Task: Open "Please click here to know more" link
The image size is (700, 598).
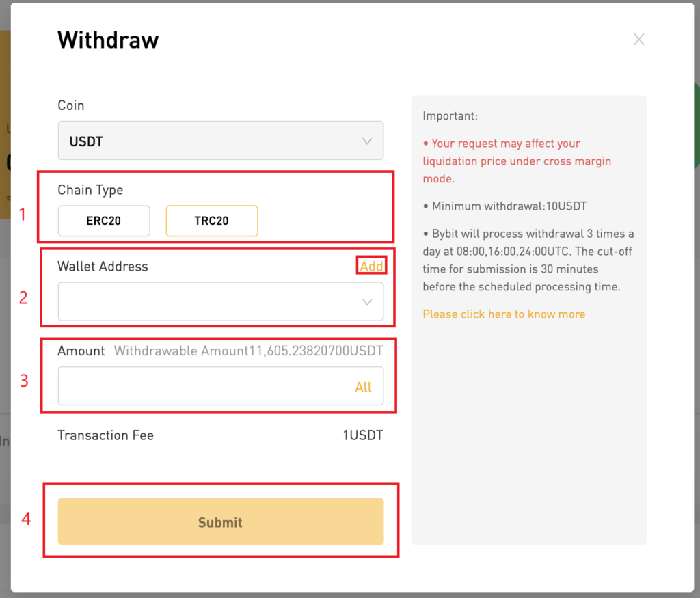Action: click(504, 314)
